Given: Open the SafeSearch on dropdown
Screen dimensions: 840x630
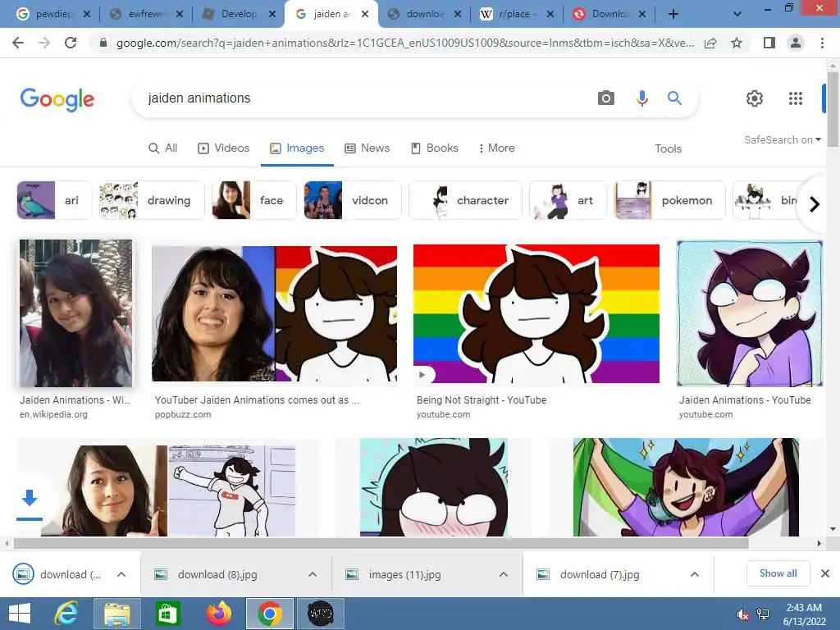Looking at the screenshot, I should [782, 139].
